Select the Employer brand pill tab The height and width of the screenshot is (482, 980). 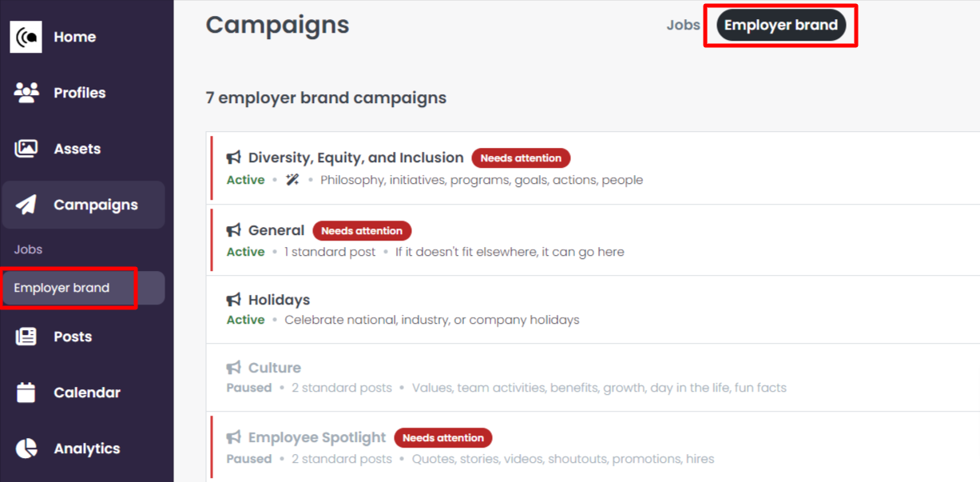coord(781,25)
